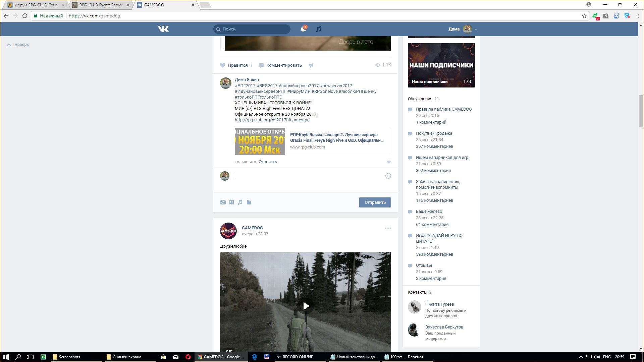Attach audio to the comment

[x=240, y=202]
